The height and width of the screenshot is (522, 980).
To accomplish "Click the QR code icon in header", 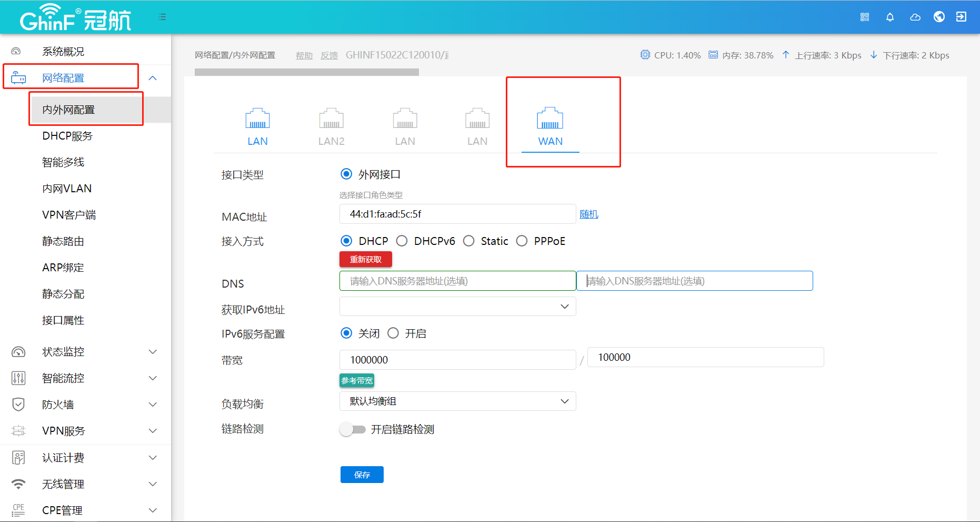I will (865, 17).
